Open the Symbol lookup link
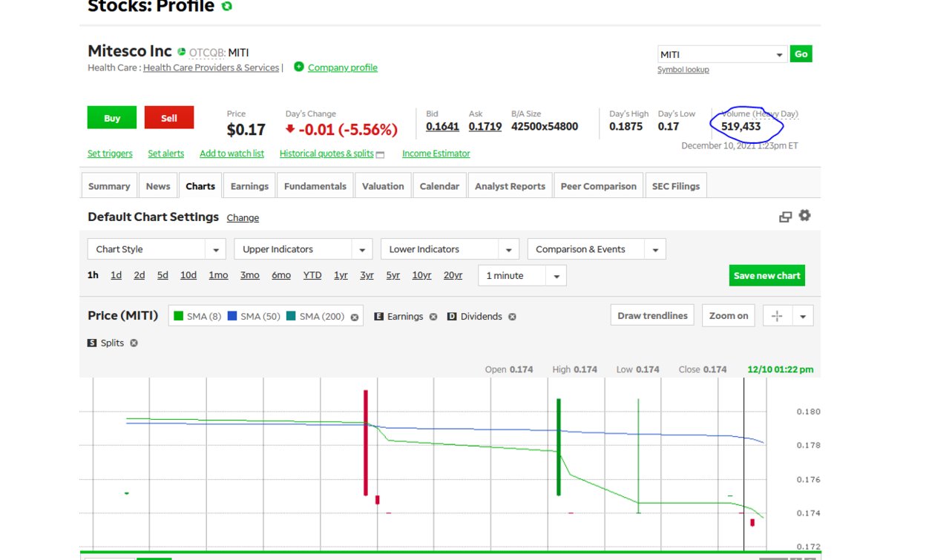Image resolution: width=949 pixels, height=560 pixels. coord(683,70)
